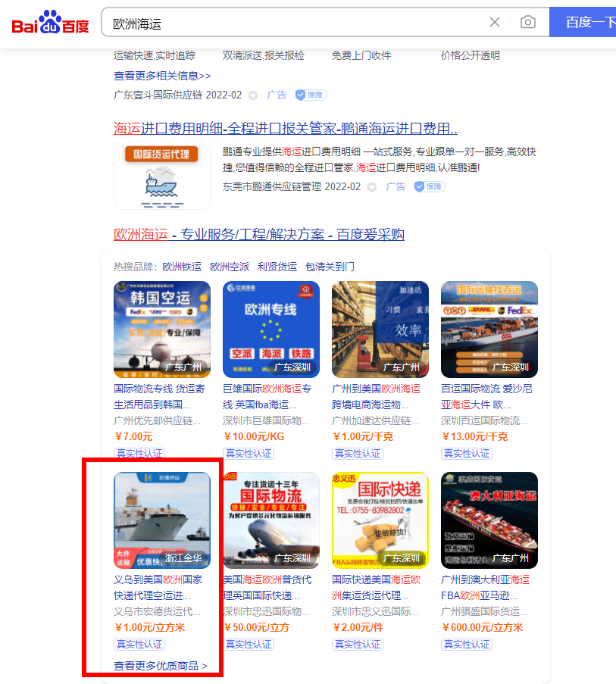Image resolution: width=616 pixels, height=684 pixels.
Task: Select hot brand 欧洲铁运
Action: pyautogui.click(x=182, y=267)
